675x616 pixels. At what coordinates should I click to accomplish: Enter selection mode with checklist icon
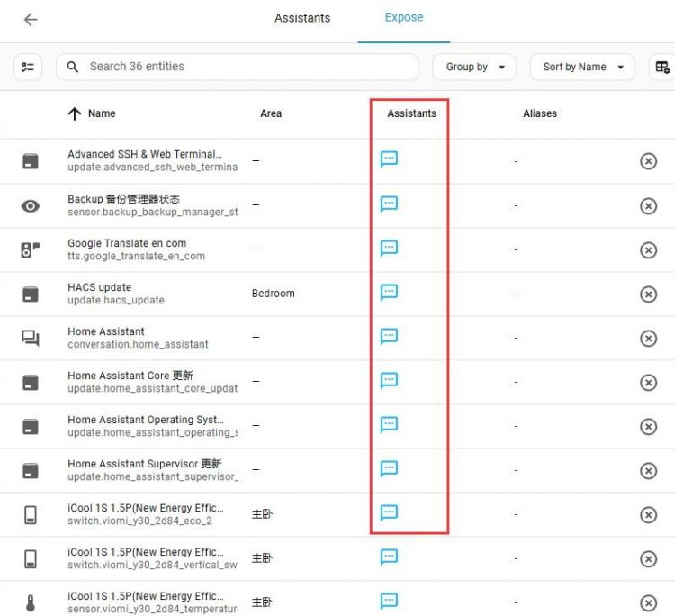click(28, 67)
